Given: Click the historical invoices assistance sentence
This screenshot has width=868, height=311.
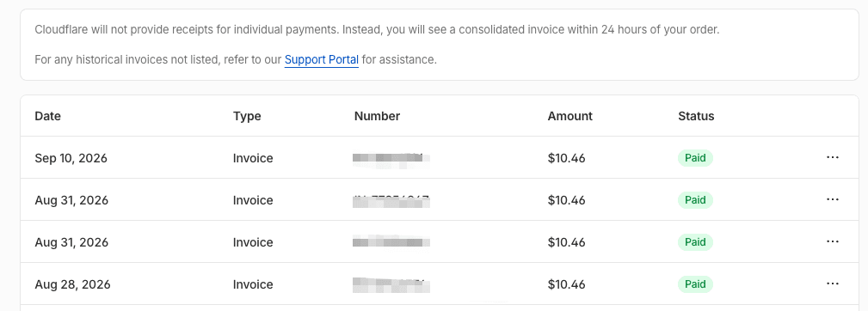Looking at the screenshot, I should pyautogui.click(x=236, y=59).
